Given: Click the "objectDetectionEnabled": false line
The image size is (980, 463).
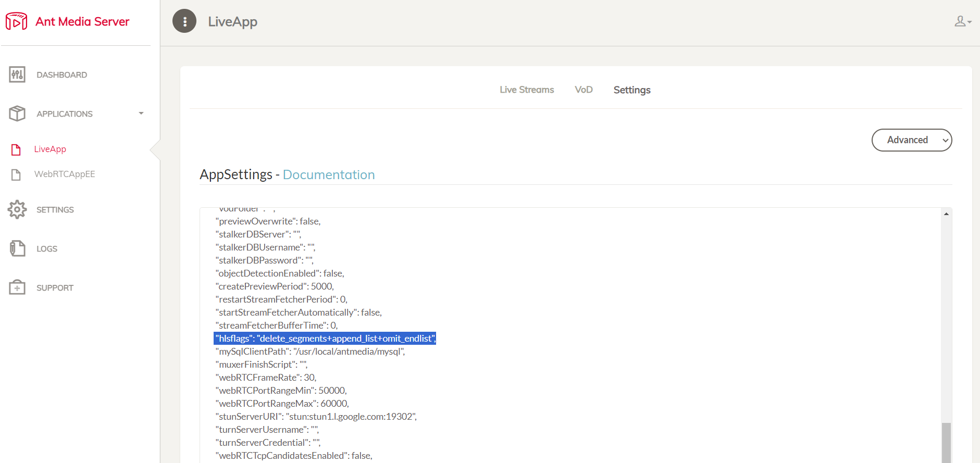Looking at the screenshot, I should [280, 273].
